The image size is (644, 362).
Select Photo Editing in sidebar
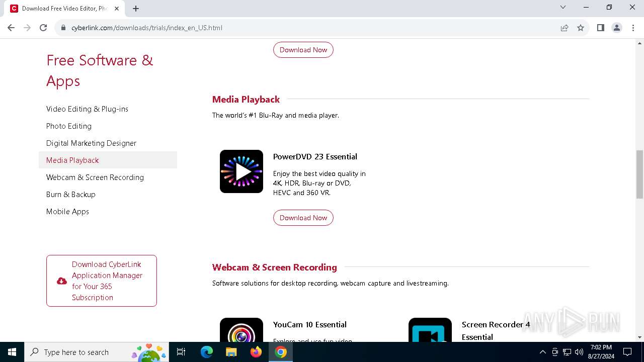69,126
